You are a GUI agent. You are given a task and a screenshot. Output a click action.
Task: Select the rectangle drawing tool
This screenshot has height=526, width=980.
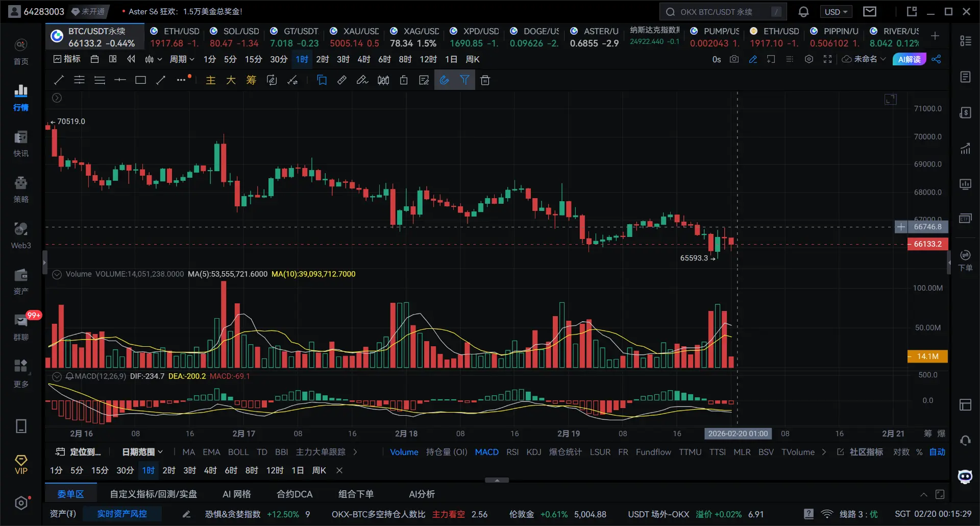tap(140, 80)
